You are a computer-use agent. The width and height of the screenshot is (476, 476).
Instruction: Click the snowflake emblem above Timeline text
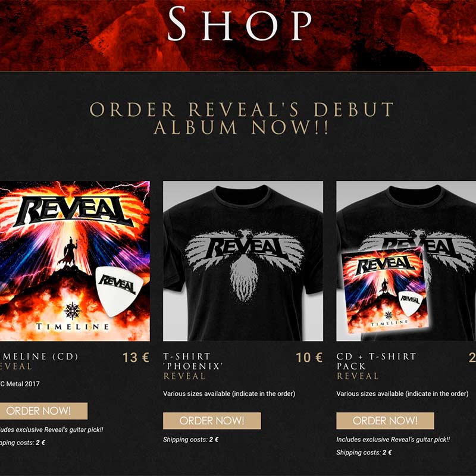(x=72, y=311)
